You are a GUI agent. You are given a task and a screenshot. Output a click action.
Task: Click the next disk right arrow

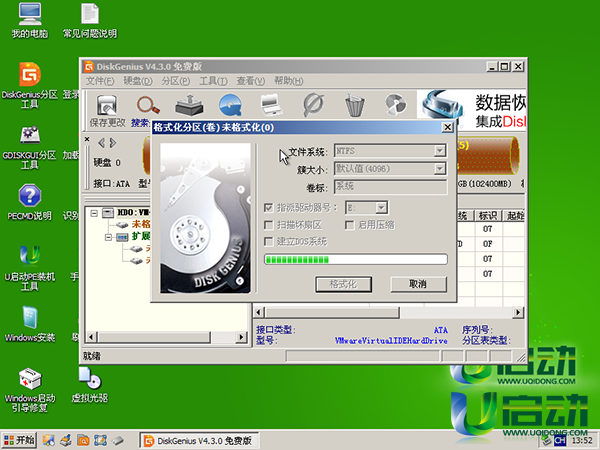pos(113,143)
